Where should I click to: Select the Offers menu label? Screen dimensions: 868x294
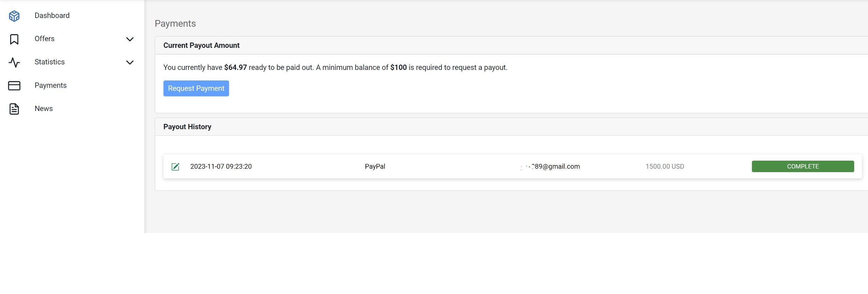44,39
